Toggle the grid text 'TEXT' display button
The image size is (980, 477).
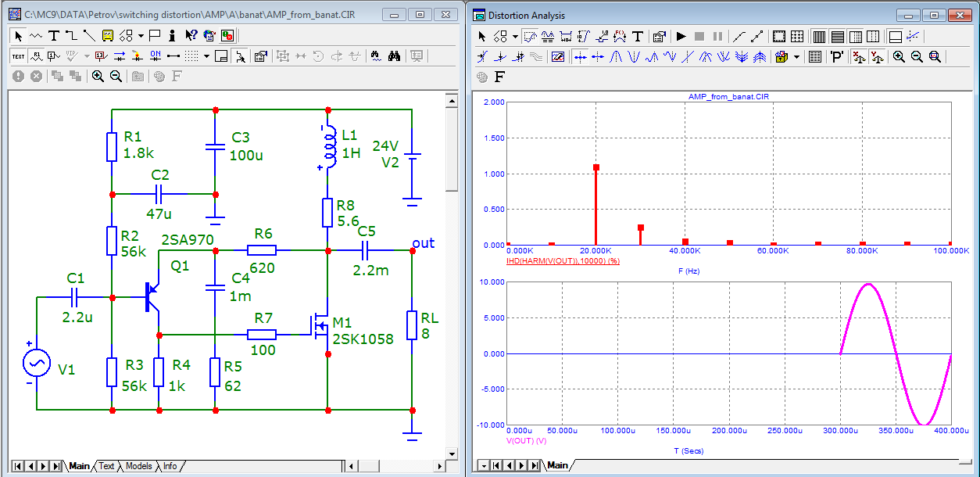point(17,56)
